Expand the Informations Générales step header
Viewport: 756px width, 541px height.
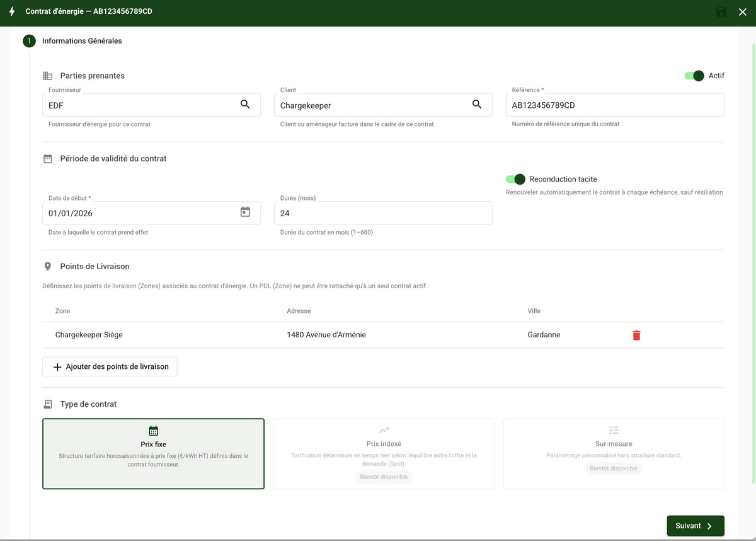[x=82, y=41]
